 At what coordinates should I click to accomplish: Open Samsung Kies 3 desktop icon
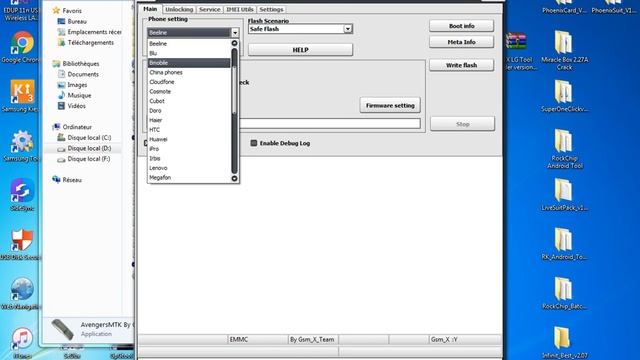[22, 91]
